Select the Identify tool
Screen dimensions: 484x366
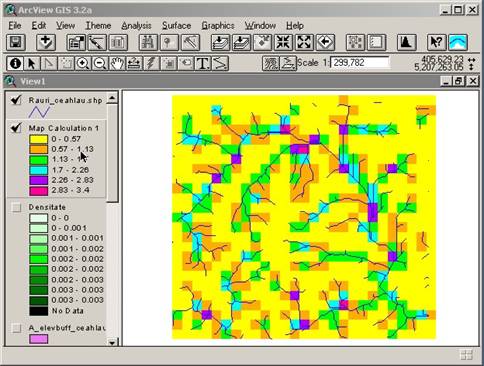pos(15,63)
